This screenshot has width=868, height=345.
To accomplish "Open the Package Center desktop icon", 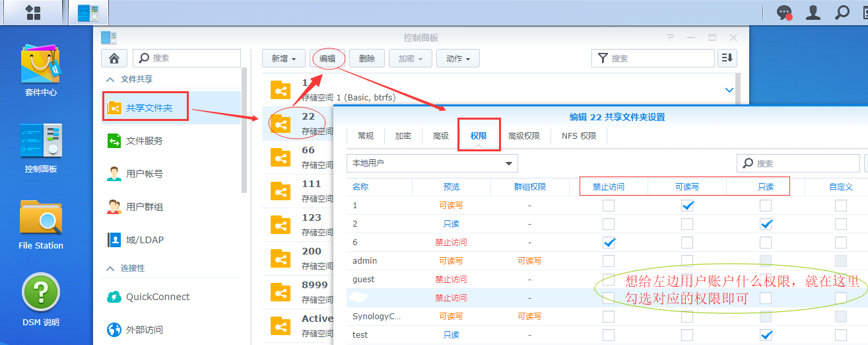I will 40,69.
